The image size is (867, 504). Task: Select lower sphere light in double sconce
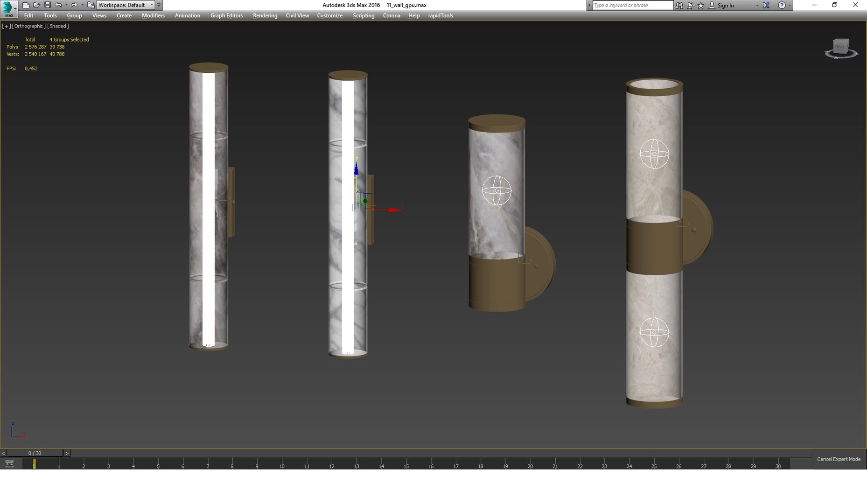pos(654,332)
